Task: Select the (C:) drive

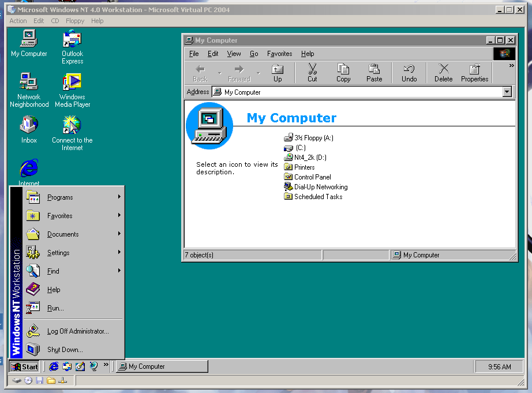Action: point(295,148)
